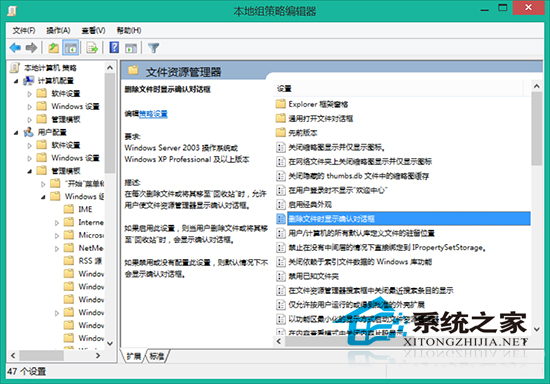Expand the "开始"菜单 tree node
The image size is (550, 384).
pos(43,184)
